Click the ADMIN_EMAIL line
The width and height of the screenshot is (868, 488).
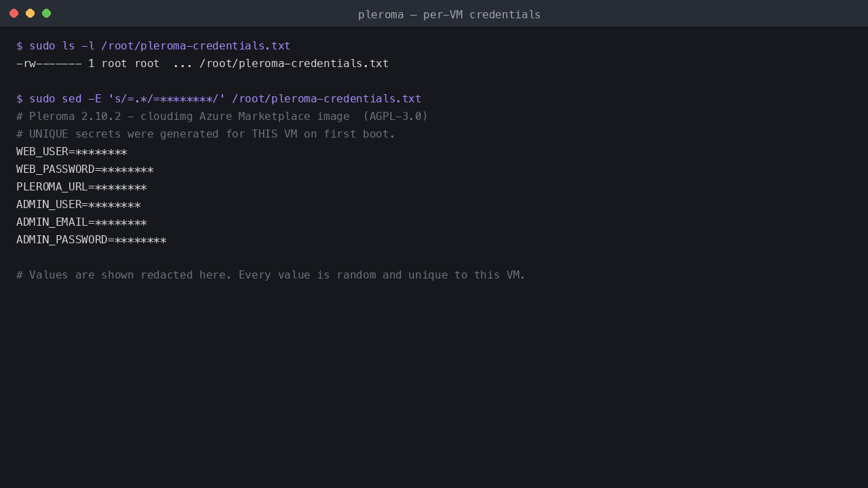tap(81, 222)
